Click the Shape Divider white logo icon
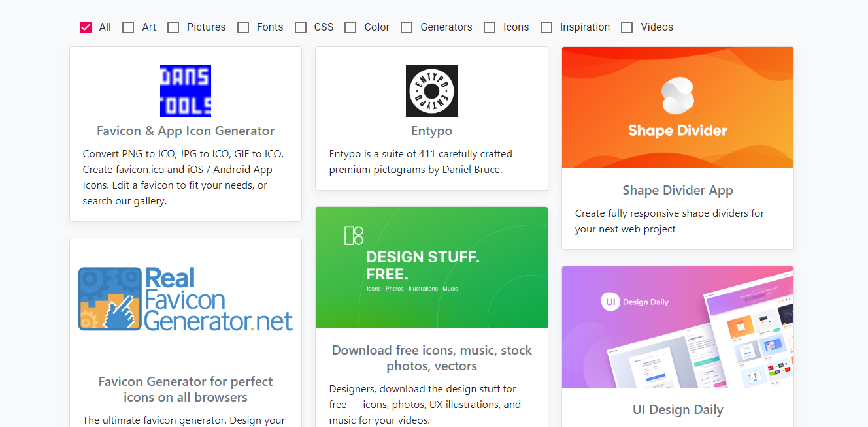Image resolution: width=868 pixels, height=427 pixels. click(x=678, y=96)
